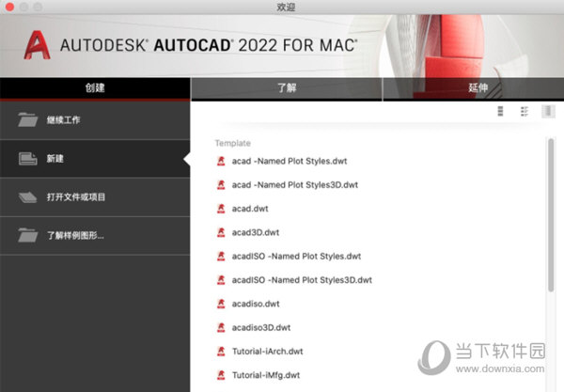
Task: Switch to compact list view icon
Action: [500, 112]
